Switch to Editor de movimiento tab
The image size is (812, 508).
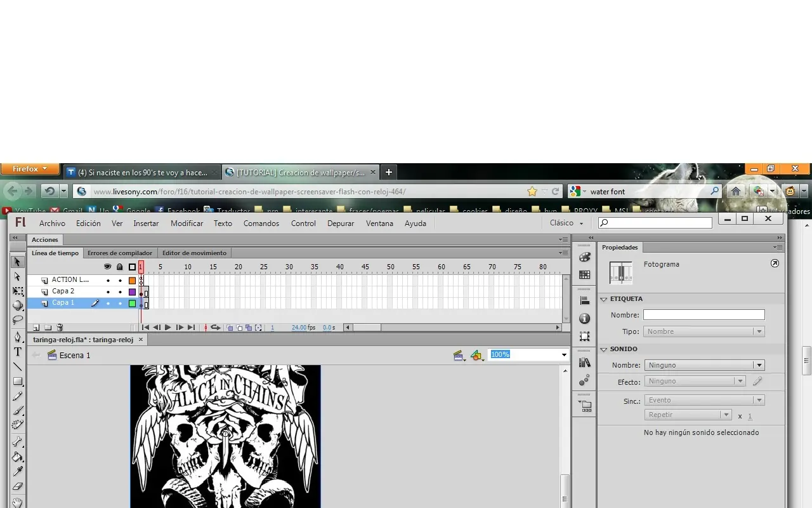click(194, 253)
